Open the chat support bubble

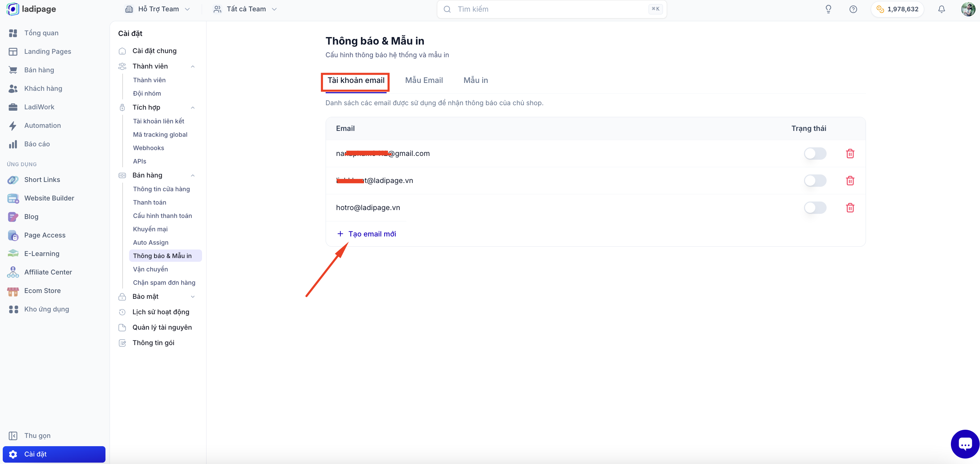(965, 444)
